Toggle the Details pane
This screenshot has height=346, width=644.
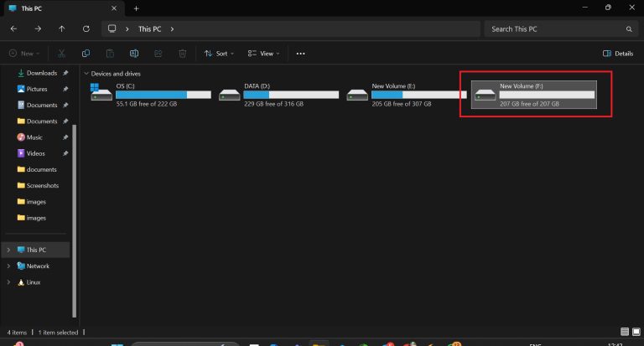click(x=618, y=54)
